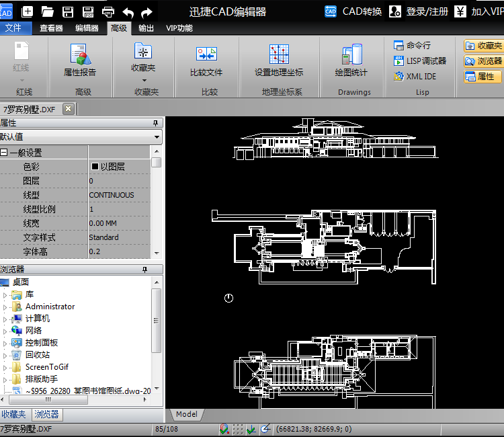Open the 属性报告 property report
The height and width of the screenshot is (437, 504).
[80, 61]
